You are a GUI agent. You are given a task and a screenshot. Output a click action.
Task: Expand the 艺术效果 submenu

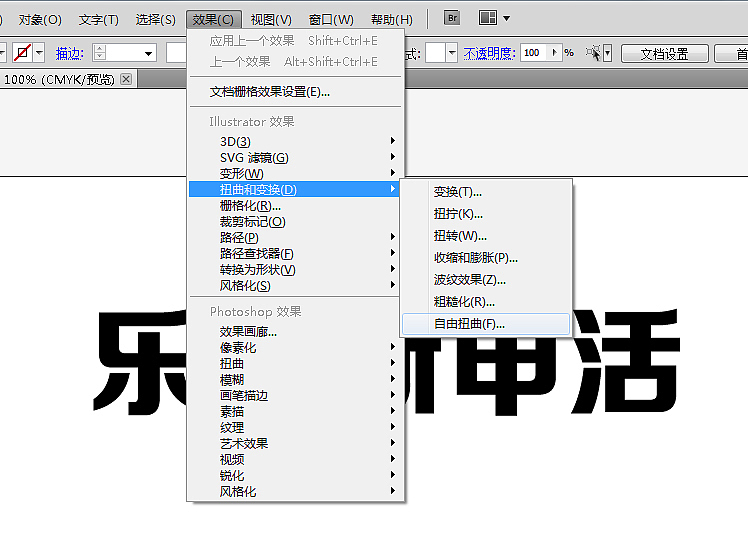[294, 444]
